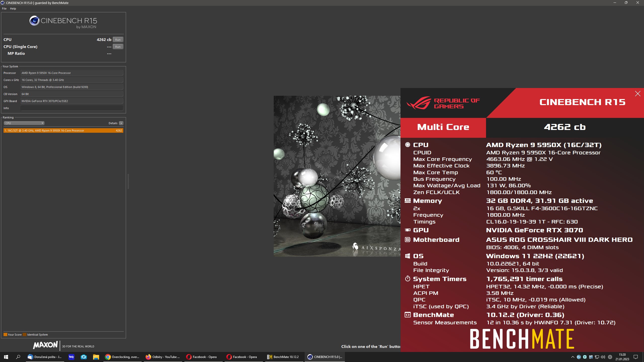Switch to first Facebook Opera window

[203, 357]
